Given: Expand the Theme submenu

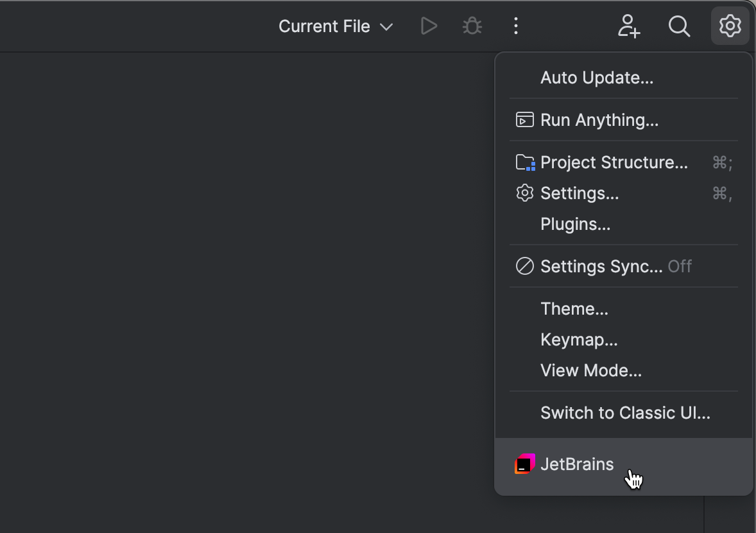Looking at the screenshot, I should tap(574, 308).
